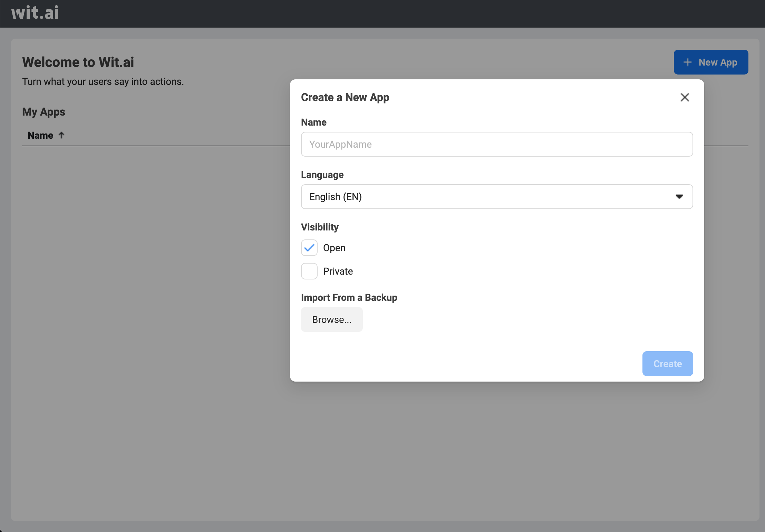Close the Create a New App dialog
The image size is (765, 532).
pos(685,97)
